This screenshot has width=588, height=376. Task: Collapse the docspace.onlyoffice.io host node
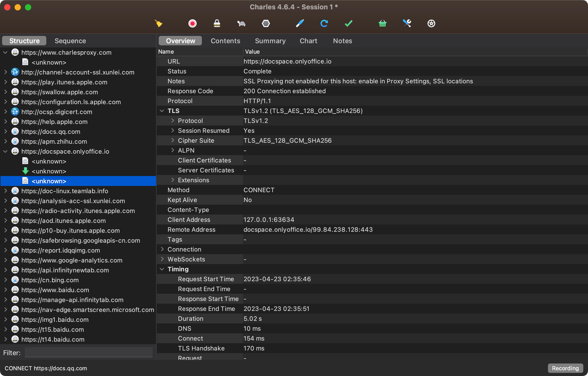click(x=5, y=151)
